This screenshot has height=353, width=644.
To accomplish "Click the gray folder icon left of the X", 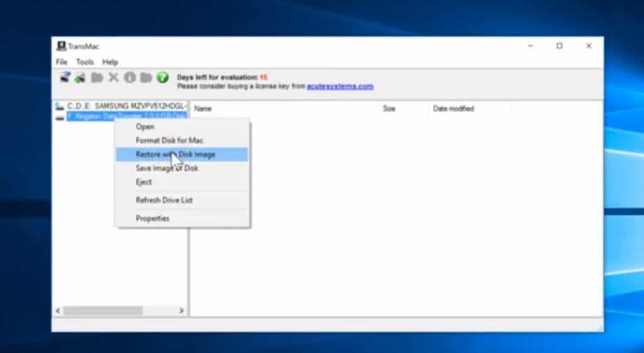I will pyautogui.click(x=97, y=77).
